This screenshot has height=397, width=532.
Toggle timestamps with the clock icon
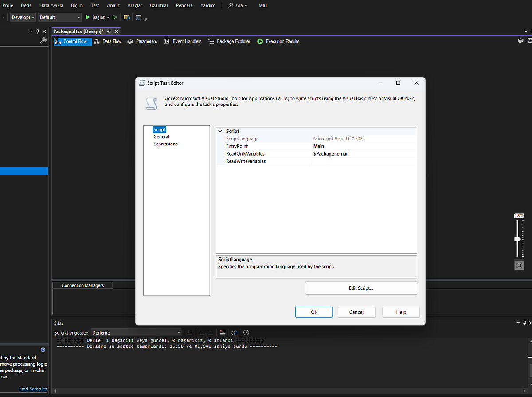[x=246, y=332]
